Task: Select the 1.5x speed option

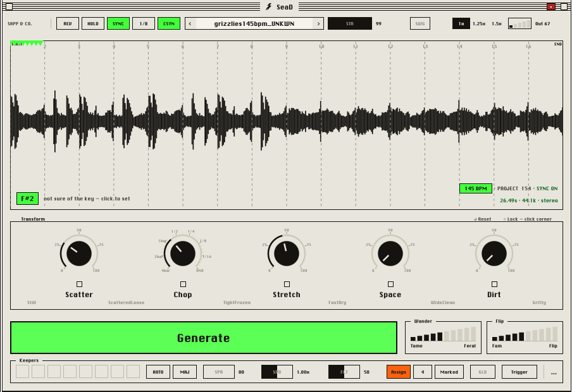Action: [497, 23]
